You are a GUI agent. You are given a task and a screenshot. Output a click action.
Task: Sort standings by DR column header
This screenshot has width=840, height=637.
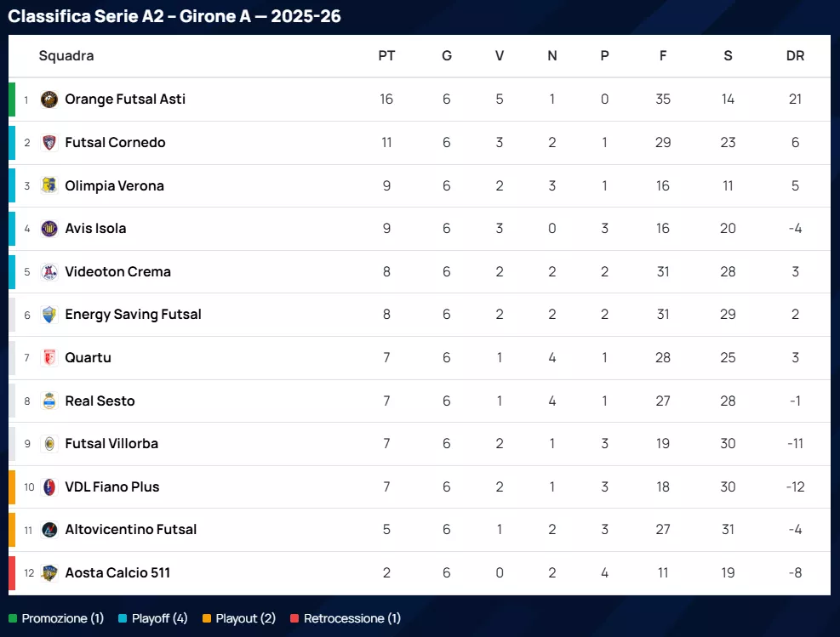point(795,56)
